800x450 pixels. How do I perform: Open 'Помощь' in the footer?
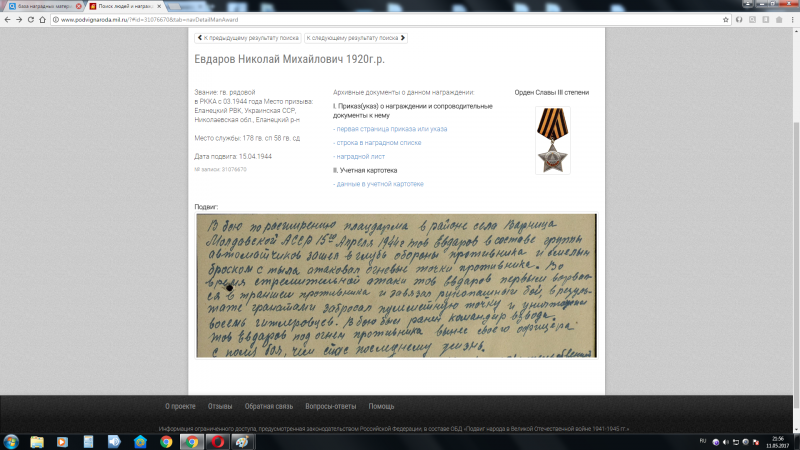point(381,407)
